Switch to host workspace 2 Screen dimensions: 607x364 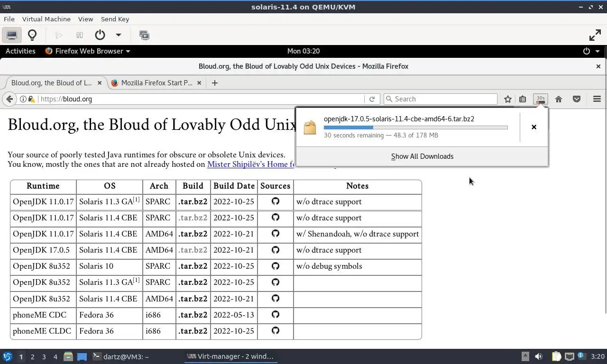(x=32, y=357)
